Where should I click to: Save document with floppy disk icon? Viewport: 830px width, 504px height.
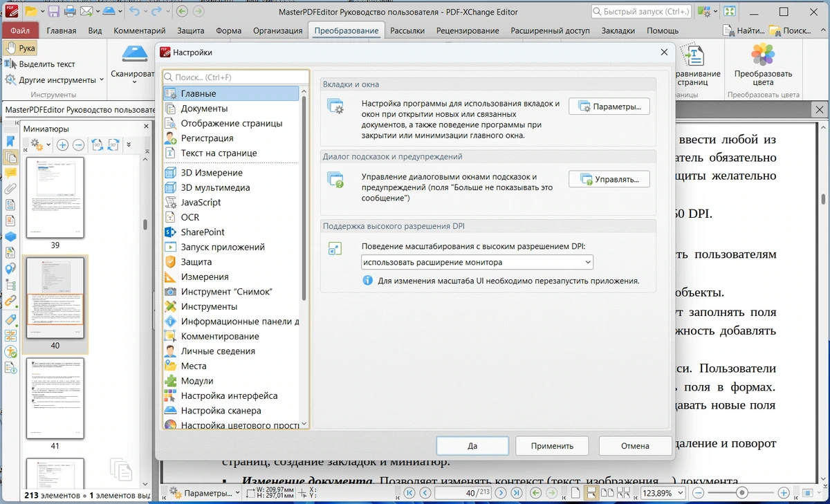click(54, 12)
